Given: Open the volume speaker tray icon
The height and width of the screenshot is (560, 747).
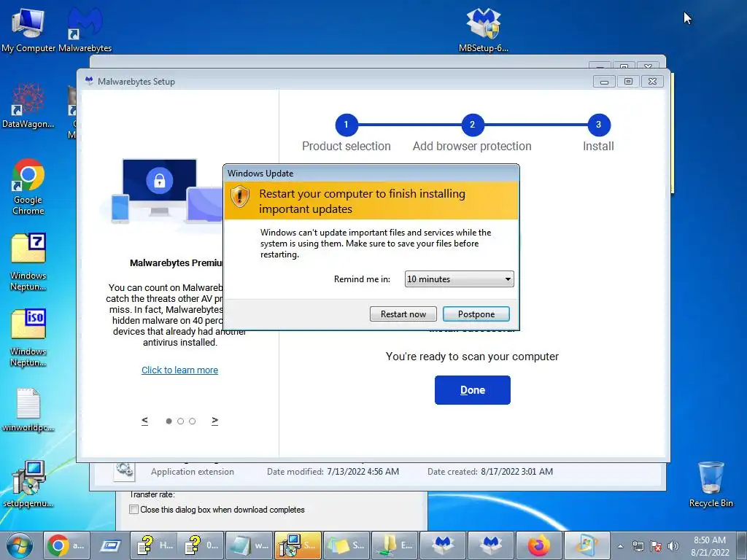Looking at the screenshot, I should [673, 546].
